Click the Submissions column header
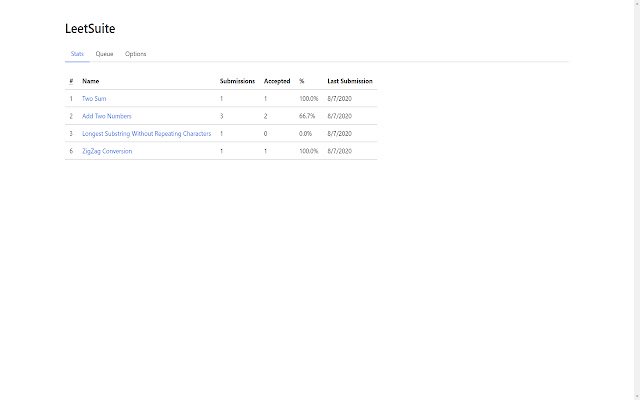 coord(237,81)
